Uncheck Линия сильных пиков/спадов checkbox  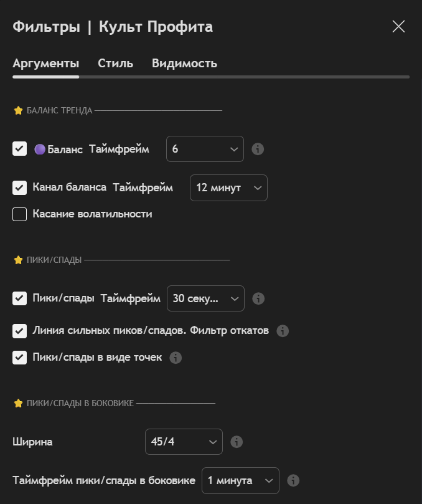click(x=20, y=331)
